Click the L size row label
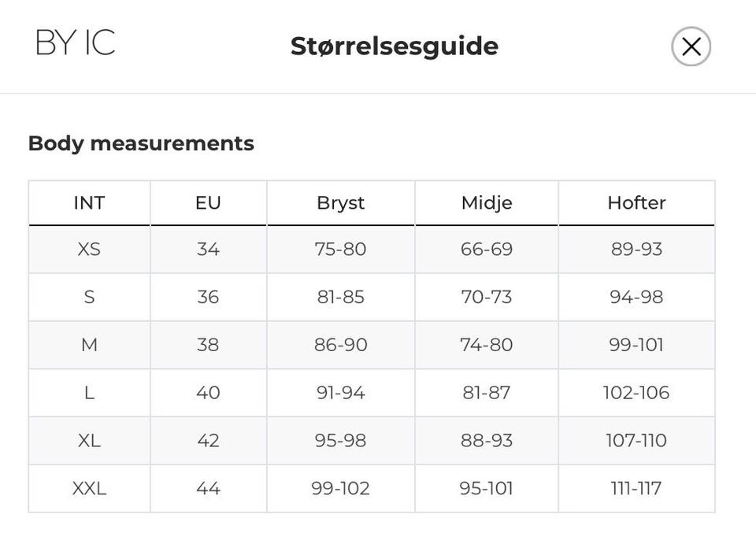The image size is (756, 544). (x=89, y=392)
